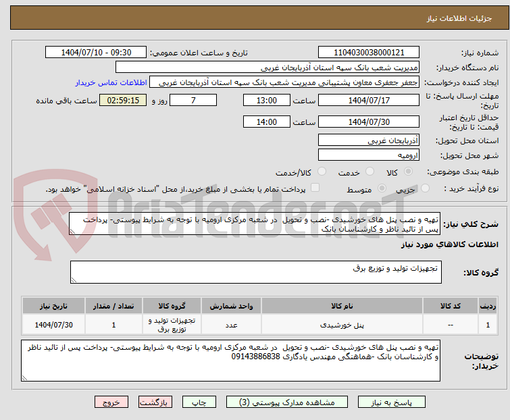Click the remaining days field showing 7
This screenshot has height=420, width=510.
[193, 100]
